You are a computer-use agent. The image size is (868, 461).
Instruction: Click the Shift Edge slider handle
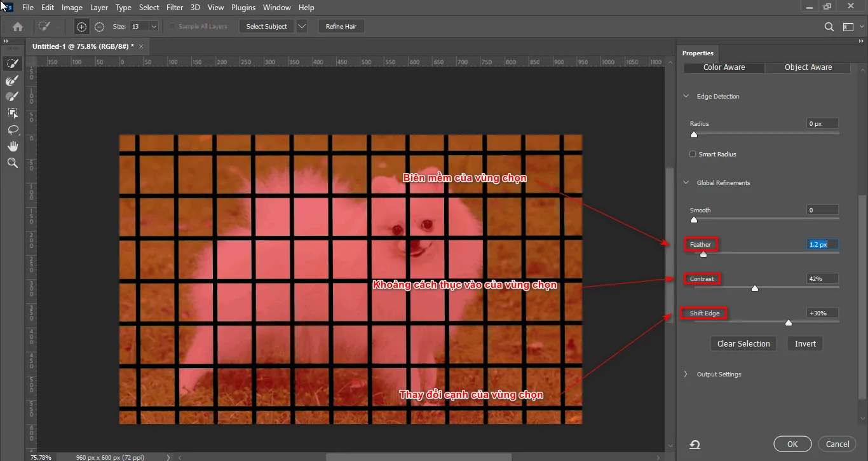789,323
